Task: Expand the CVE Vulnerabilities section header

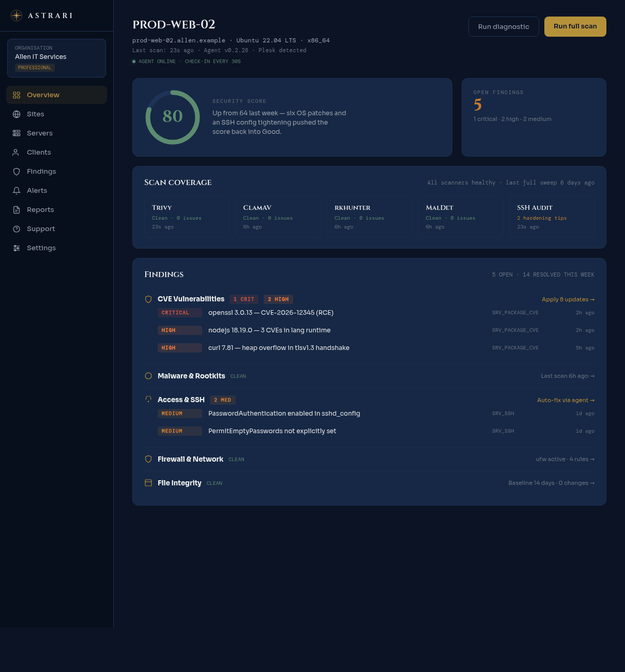Action: (369, 299)
